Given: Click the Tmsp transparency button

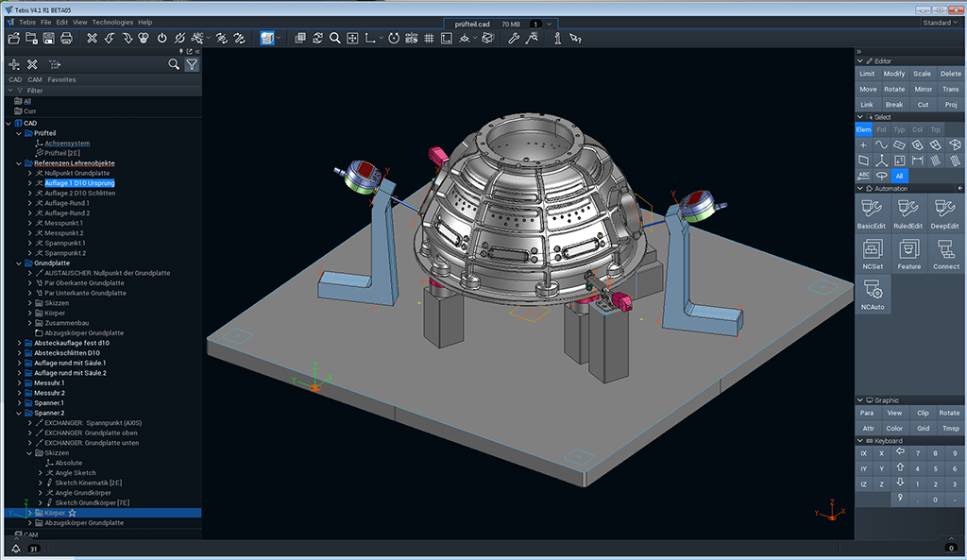Looking at the screenshot, I should pos(950,429).
